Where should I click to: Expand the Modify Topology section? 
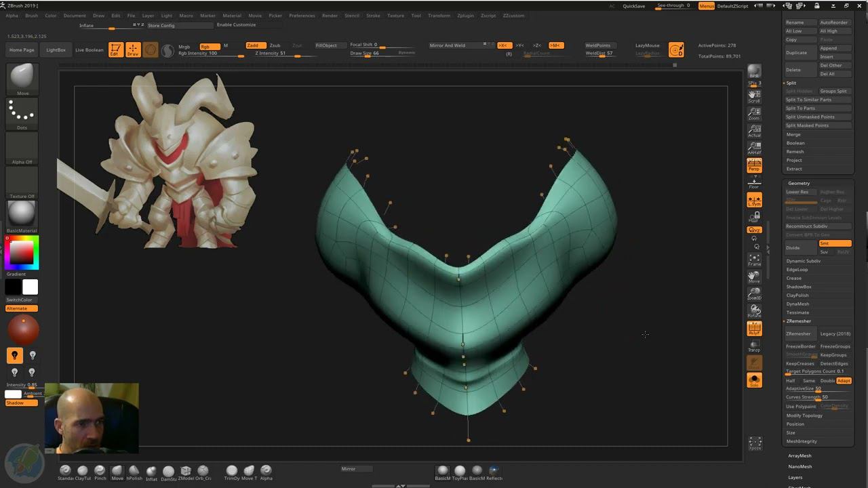point(804,415)
